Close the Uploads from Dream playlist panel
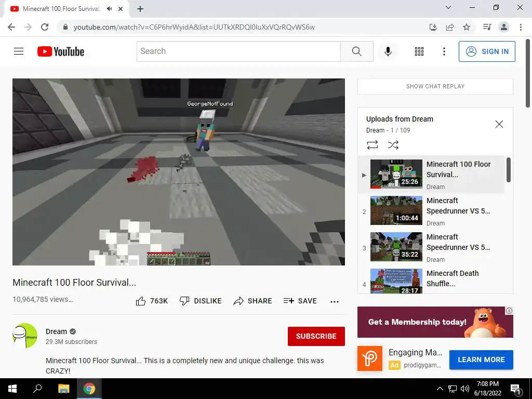The height and width of the screenshot is (399, 532). [499, 124]
